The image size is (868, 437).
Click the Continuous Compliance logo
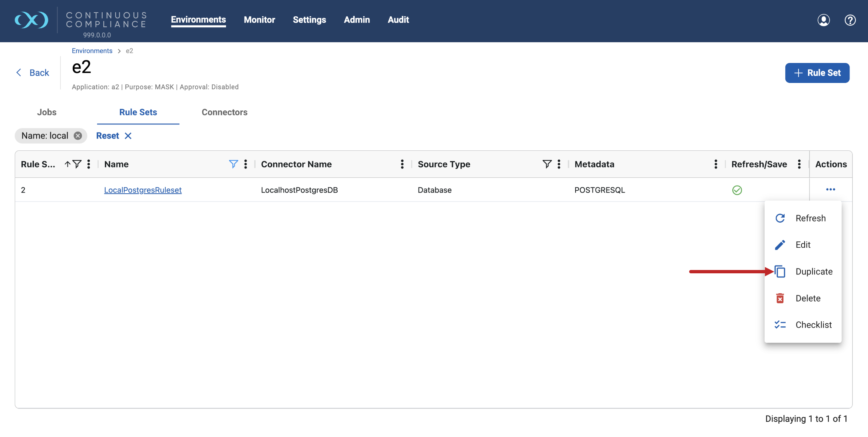(x=32, y=20)
